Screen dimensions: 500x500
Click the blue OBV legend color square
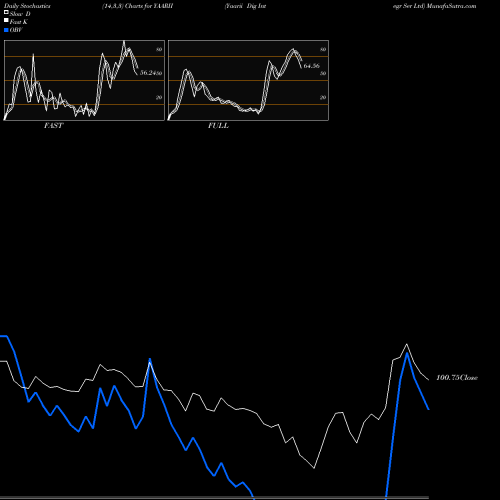pos(6,30)
